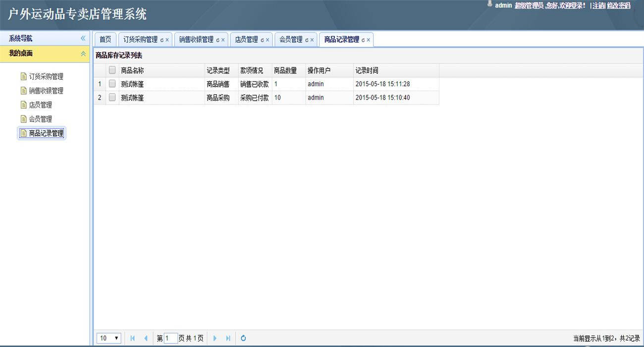Open the 首页 tab

click(105, 39)
